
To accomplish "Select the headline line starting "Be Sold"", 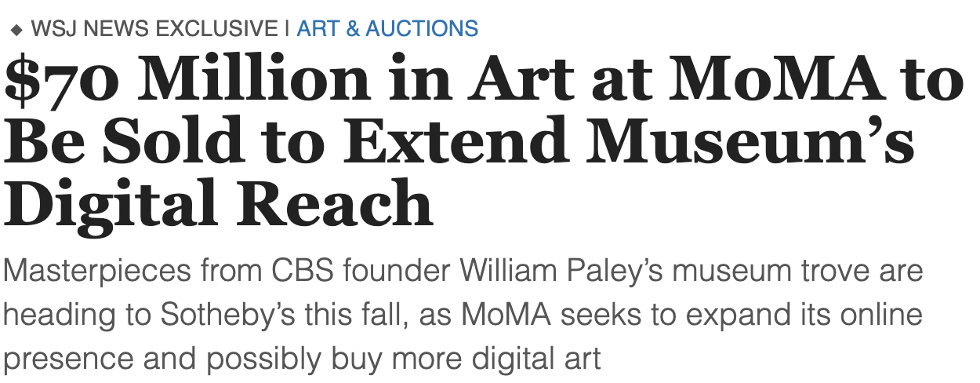I will coord(459,143).
